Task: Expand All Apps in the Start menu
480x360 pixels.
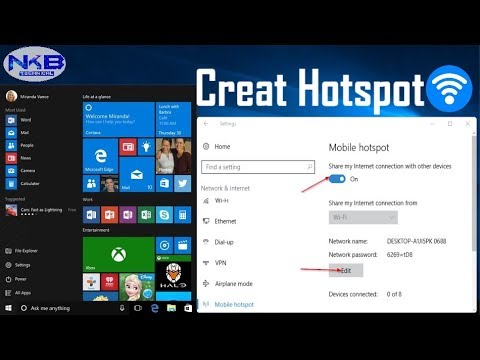Action: tap(18, 293)
